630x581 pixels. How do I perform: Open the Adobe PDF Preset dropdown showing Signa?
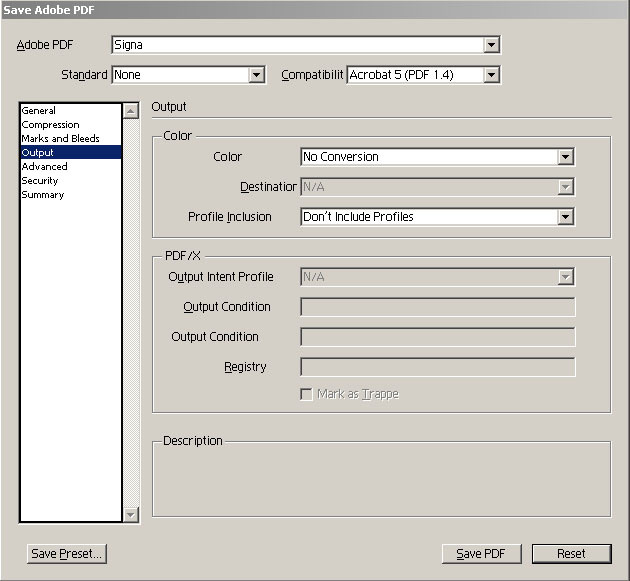pyautogui.click(x=306, y=45)
